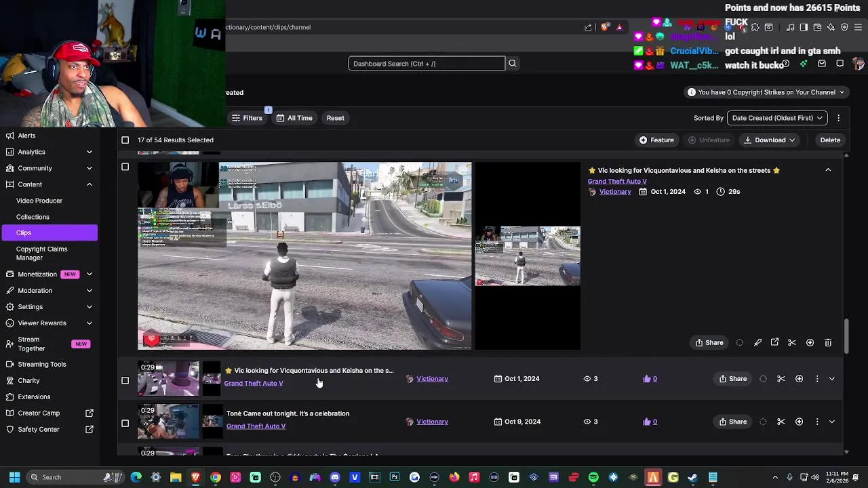
Task: Open Copyright Claims Manager
Action: pos(41,253)
